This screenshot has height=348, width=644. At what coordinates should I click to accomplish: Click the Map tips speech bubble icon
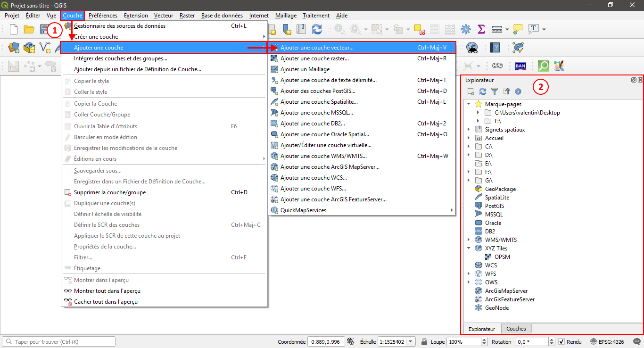pos(518,29)
